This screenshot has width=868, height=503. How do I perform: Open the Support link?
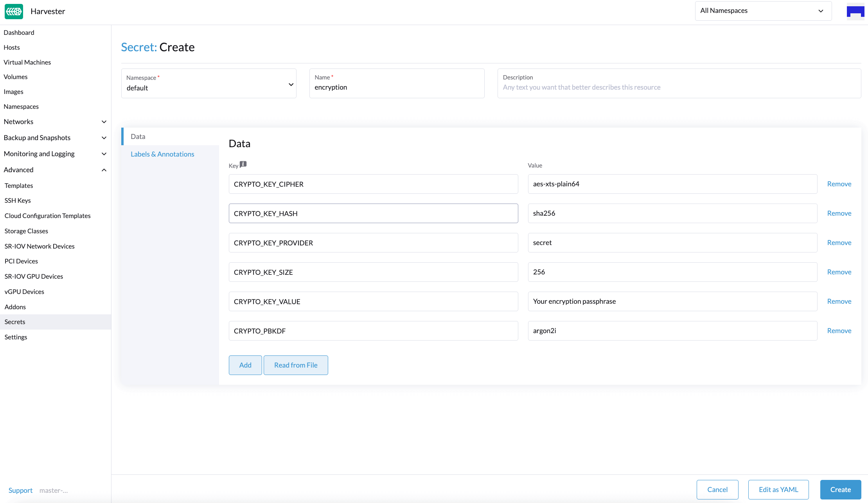[x=20, y=490]
